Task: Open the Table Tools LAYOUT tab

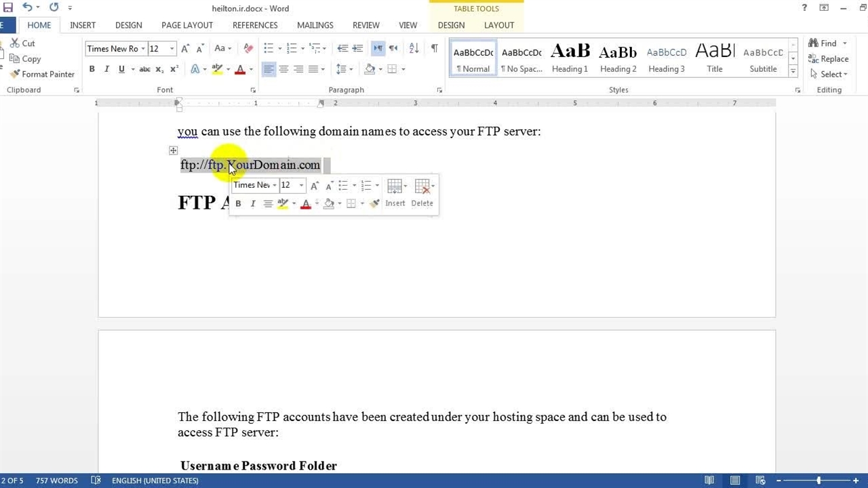Action: 498,25
